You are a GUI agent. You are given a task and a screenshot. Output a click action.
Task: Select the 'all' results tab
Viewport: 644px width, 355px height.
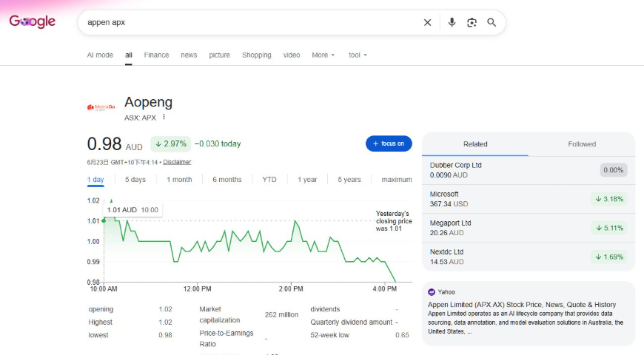[129, 55]
